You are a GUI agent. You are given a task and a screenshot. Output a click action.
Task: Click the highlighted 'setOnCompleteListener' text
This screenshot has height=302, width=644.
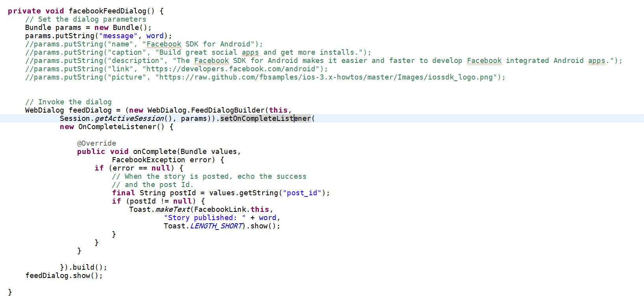[265, 119]
